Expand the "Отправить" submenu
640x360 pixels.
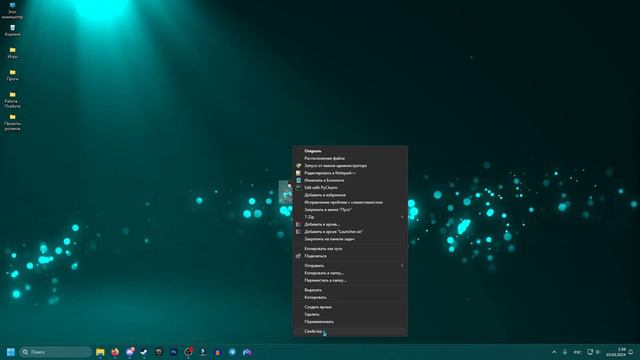tap(350, 266)
